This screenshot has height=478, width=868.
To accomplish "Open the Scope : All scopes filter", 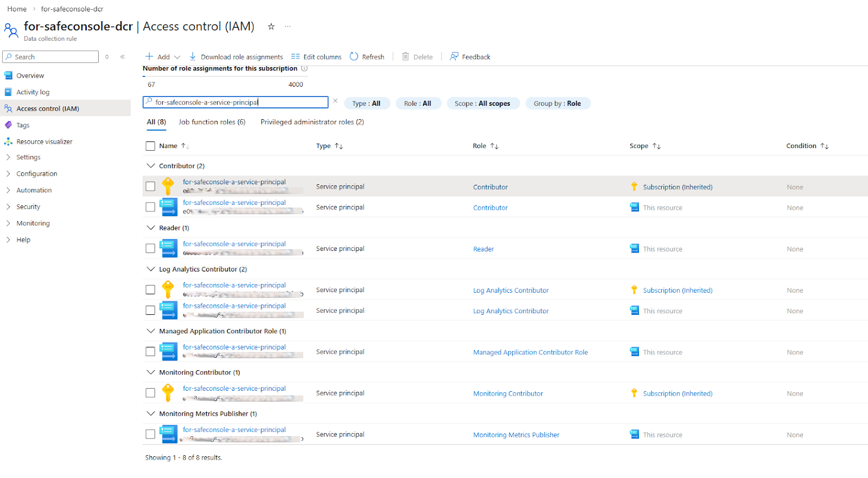I will 483,104.
